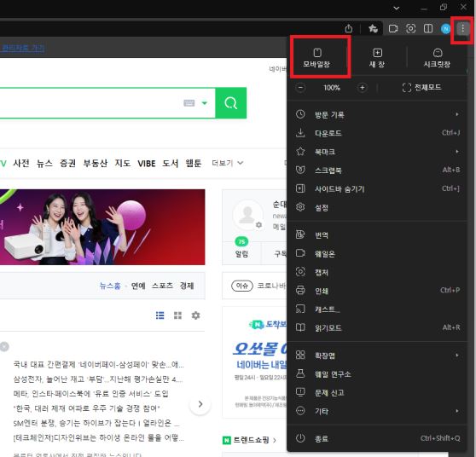
Task: Expand the 더보기 more services dropdown
Action: 228,163
